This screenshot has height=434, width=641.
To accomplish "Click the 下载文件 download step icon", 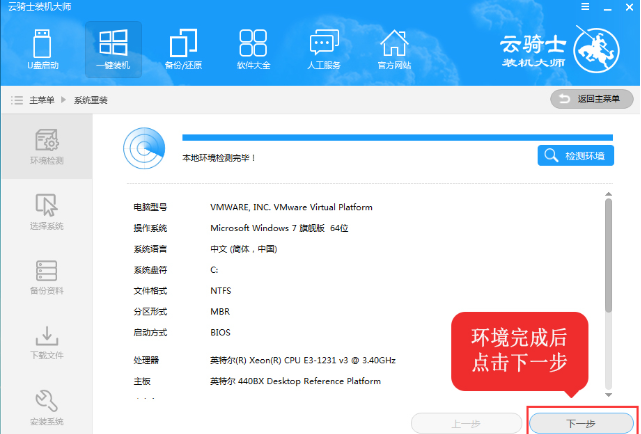I will coord(46,342).
